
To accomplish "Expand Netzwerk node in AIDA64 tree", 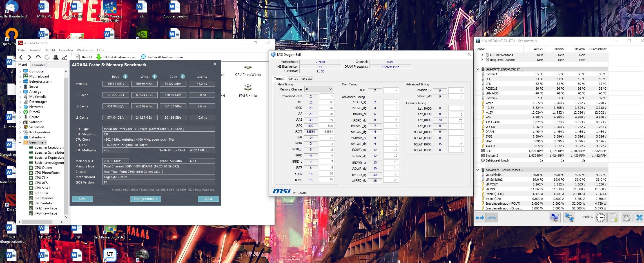I will click(20, 107).
